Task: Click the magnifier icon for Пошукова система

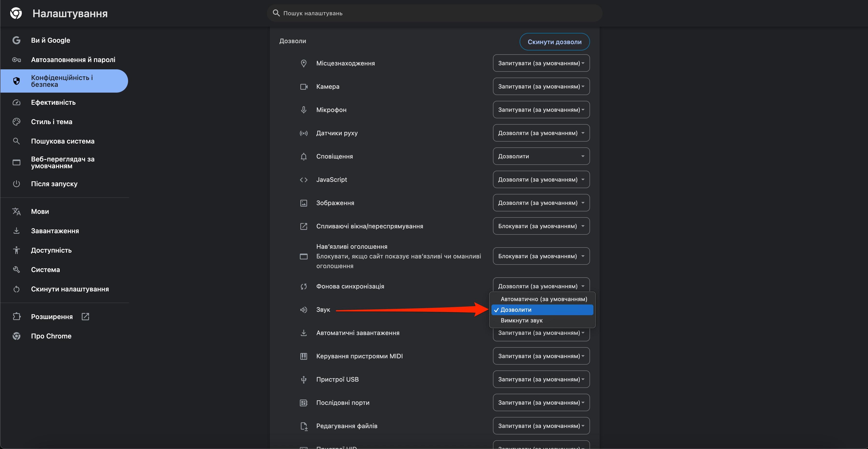Action: 16,141
